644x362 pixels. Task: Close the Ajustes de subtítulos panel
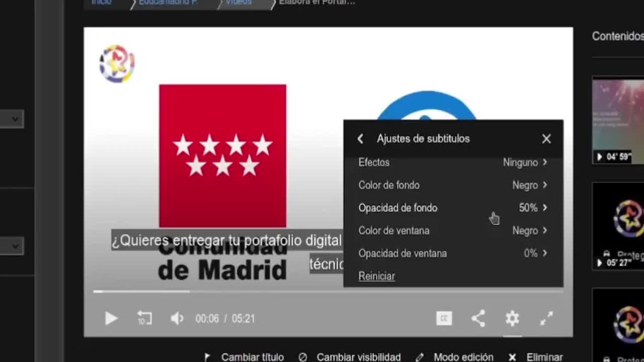coord(546,139)
